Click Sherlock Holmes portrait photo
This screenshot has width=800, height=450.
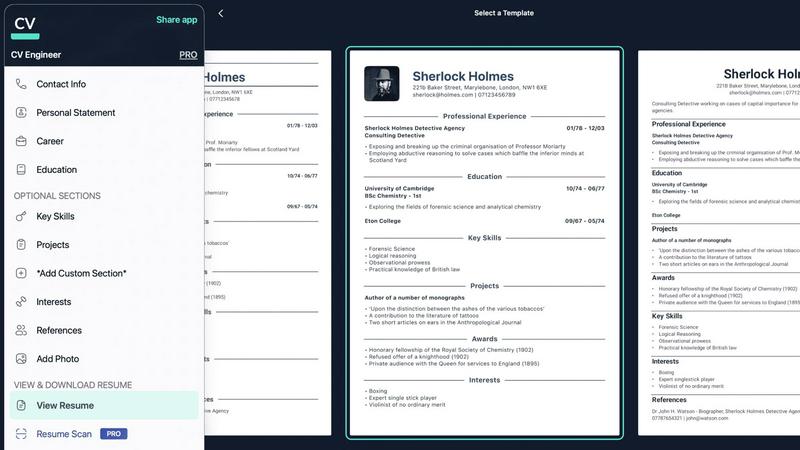pyautogui.click(x=382, y=84)
